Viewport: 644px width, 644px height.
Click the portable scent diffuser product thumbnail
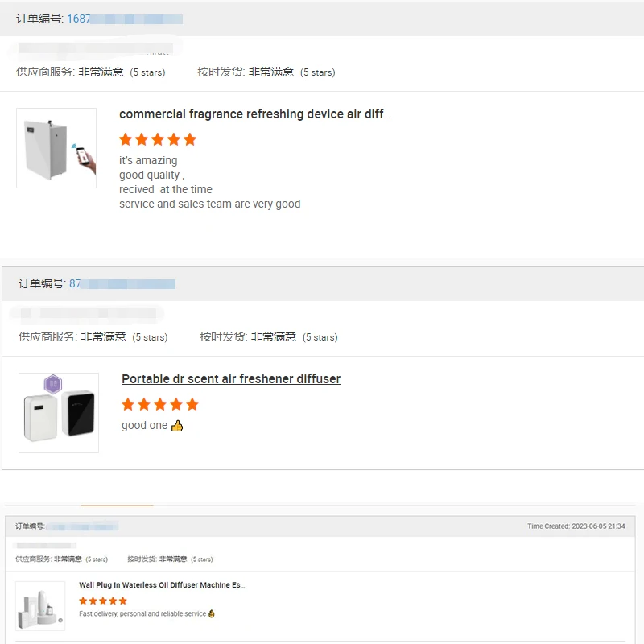pos(59,412)
